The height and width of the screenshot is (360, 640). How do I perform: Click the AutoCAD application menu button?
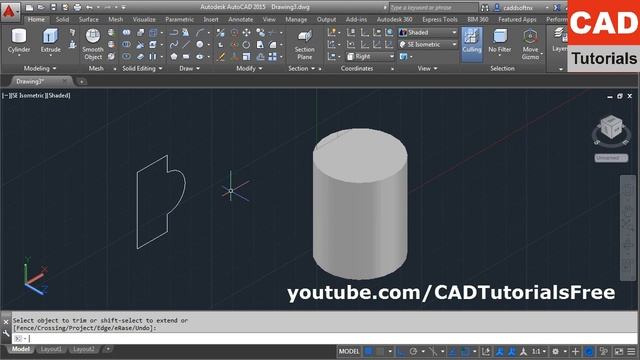point(9,11)
